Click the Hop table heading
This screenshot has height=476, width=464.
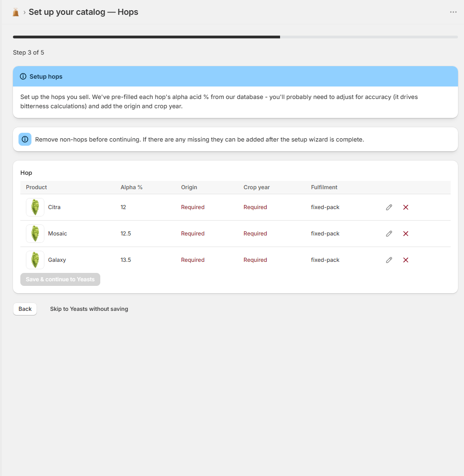[x=26, y=173]
